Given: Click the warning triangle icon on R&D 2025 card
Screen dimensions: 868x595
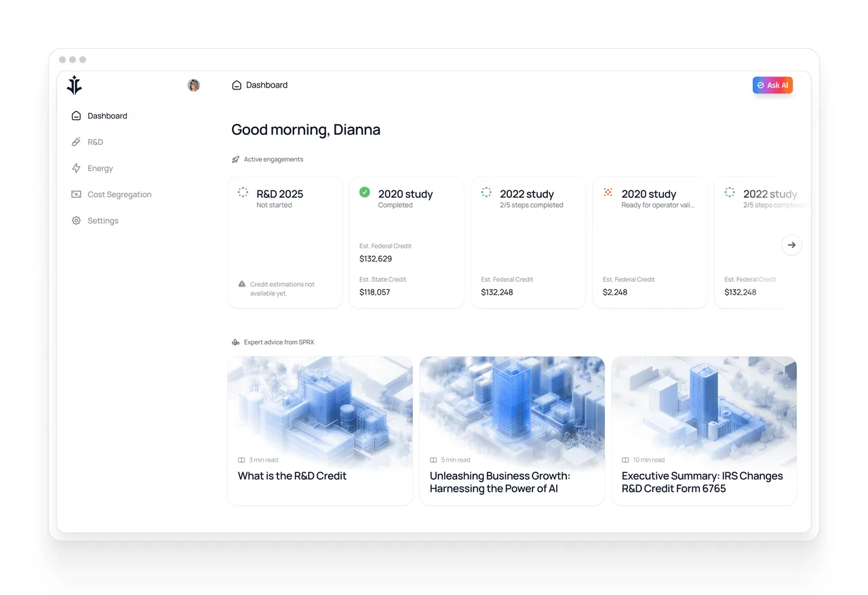Looking at the screenshot, I should 242,285.
